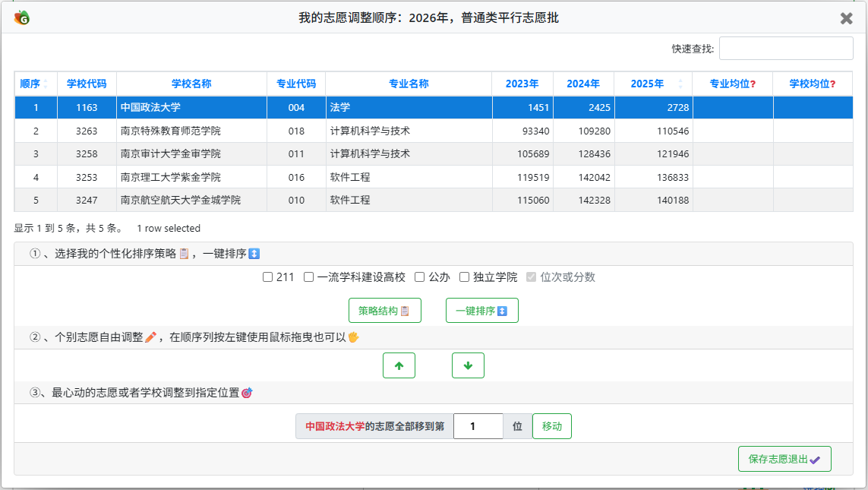
Task: Click the pencil icon after 个别志愿自由调整
Action: coord(150,337)
